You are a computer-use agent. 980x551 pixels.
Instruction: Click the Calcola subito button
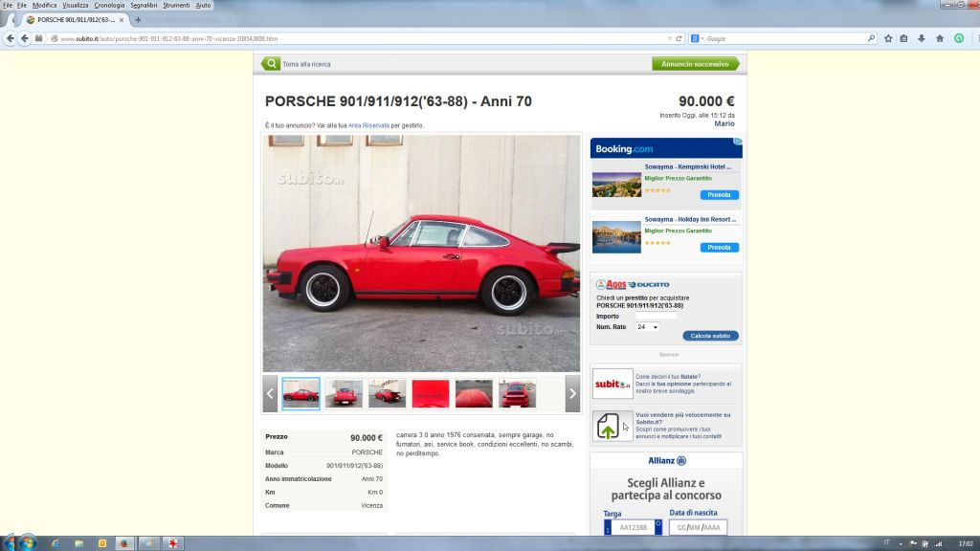click(710, 336)
